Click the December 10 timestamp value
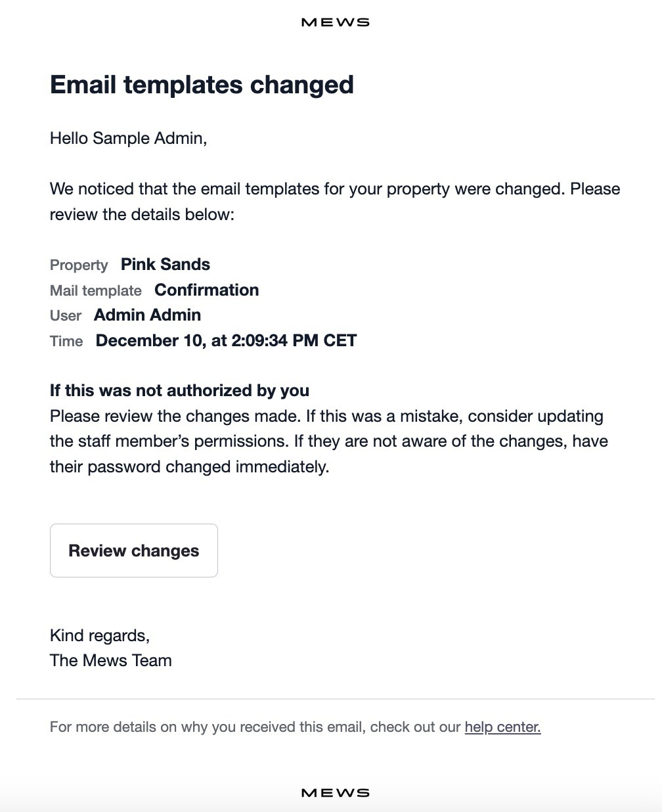The width and height of the screenshot is (662, 812). point(226,341)
